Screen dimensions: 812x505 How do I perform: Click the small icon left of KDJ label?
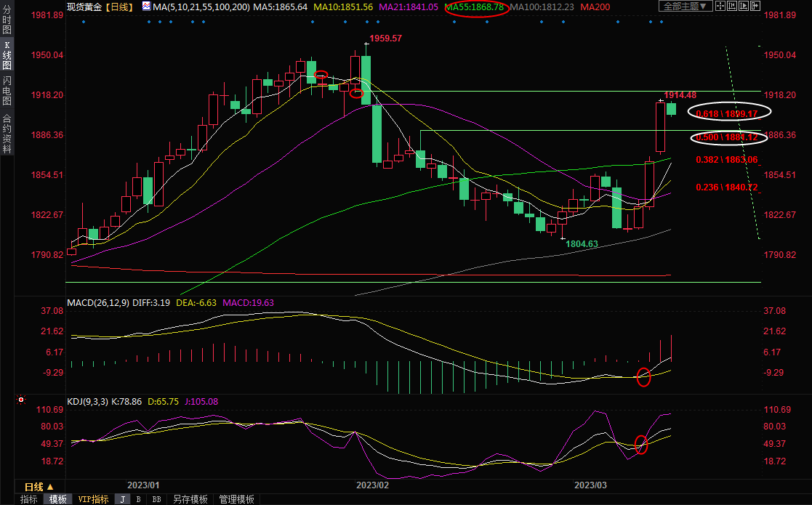[20, 400]
